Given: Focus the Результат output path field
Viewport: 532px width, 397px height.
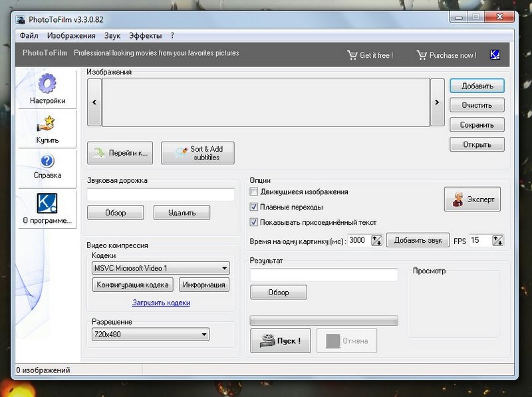Looking at the screenshot, I should point(324,275).
